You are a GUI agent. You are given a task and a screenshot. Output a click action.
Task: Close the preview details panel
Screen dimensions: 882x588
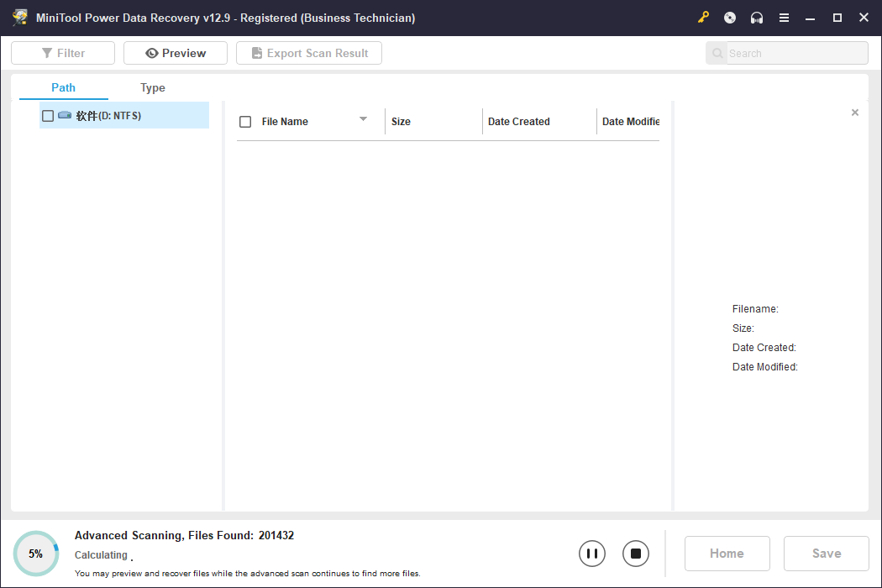click(x=855, y=113)
